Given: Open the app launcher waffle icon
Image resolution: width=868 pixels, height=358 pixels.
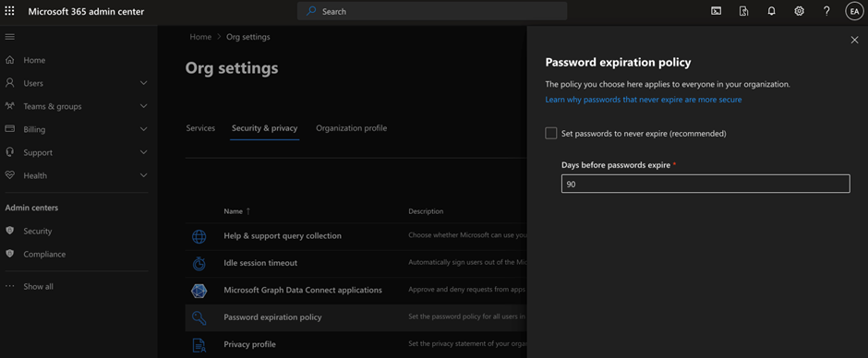Looking at the screenshot, I should (9, 11).
